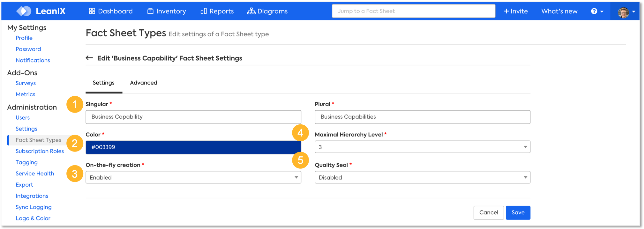Viewport: 644px width, 229px height.
Task: Open administration Settings link in sidebar
Action: [26, 129]
